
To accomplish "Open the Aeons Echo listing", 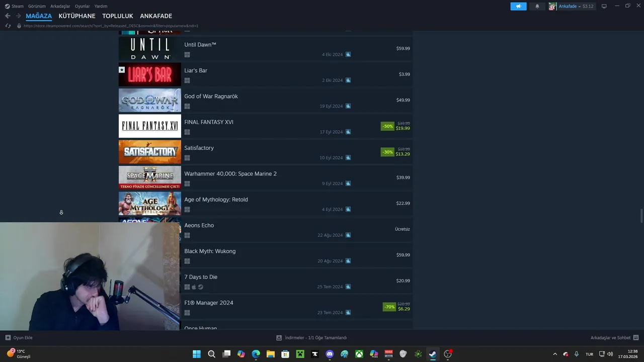I will (266, 229).
